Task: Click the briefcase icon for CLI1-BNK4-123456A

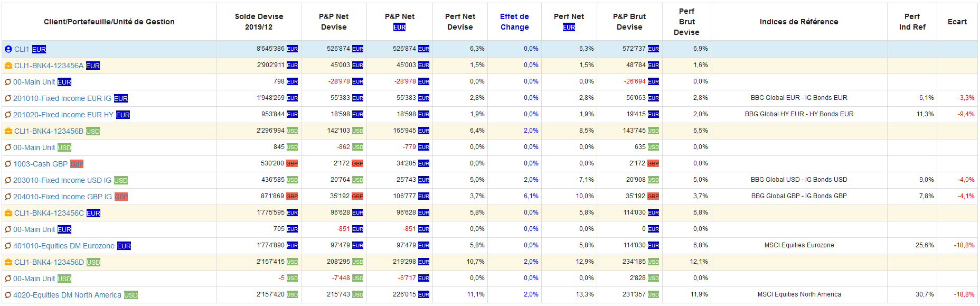Action: [8, 66]
